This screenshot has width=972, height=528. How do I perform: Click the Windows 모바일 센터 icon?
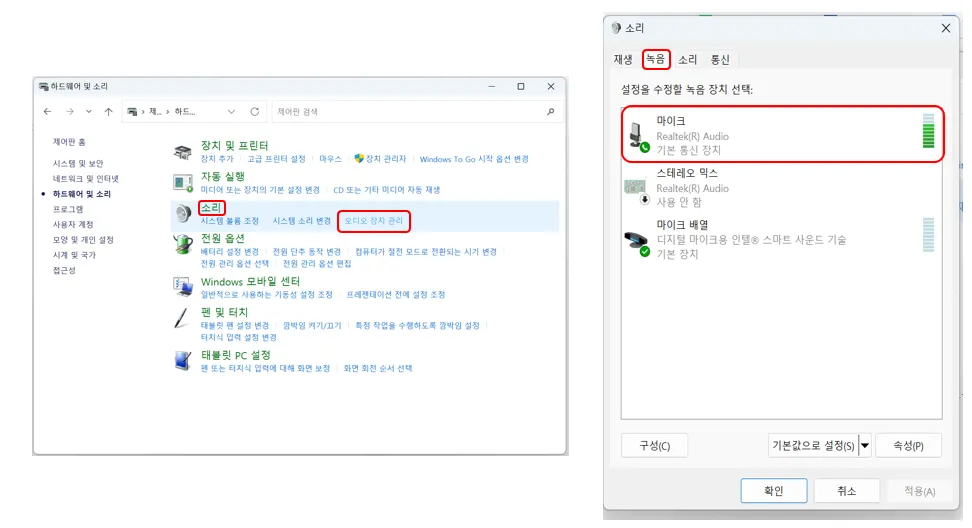(183, 286)
